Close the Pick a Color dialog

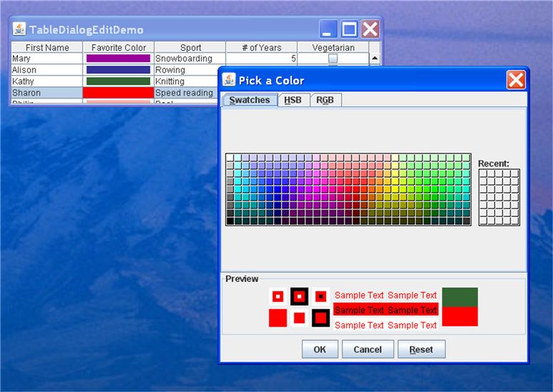click(x=516, y=80)
